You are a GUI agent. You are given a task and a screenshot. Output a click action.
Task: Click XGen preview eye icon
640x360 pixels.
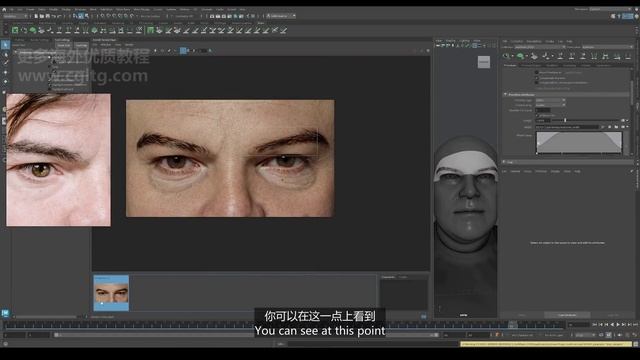pos(507,56)
